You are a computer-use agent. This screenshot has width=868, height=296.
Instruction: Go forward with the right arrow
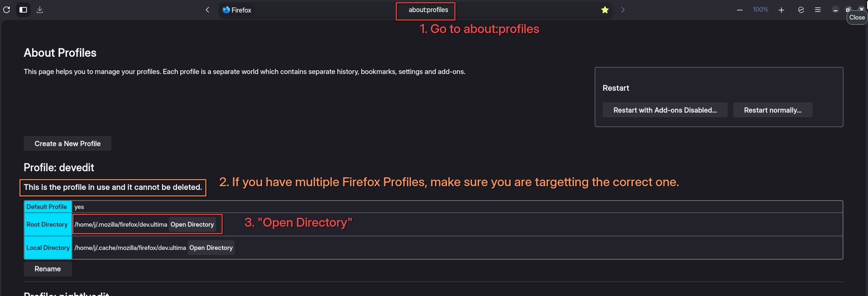623,10
